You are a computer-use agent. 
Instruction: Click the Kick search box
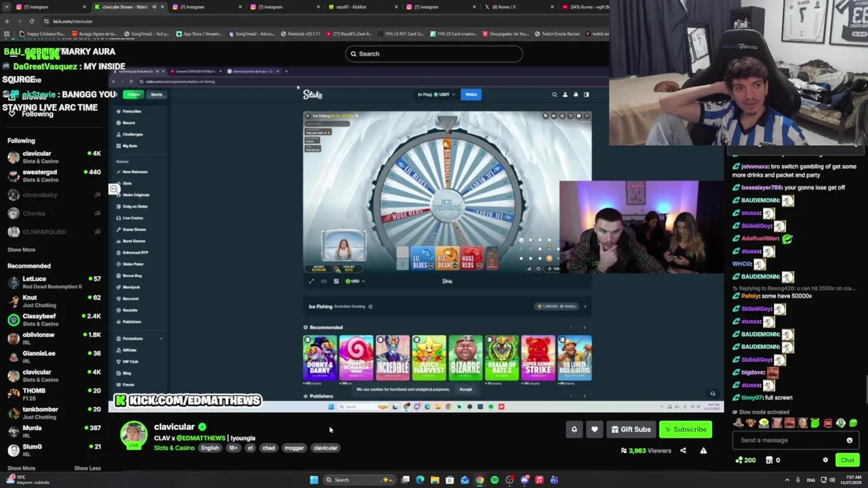(x=433, y=54)
